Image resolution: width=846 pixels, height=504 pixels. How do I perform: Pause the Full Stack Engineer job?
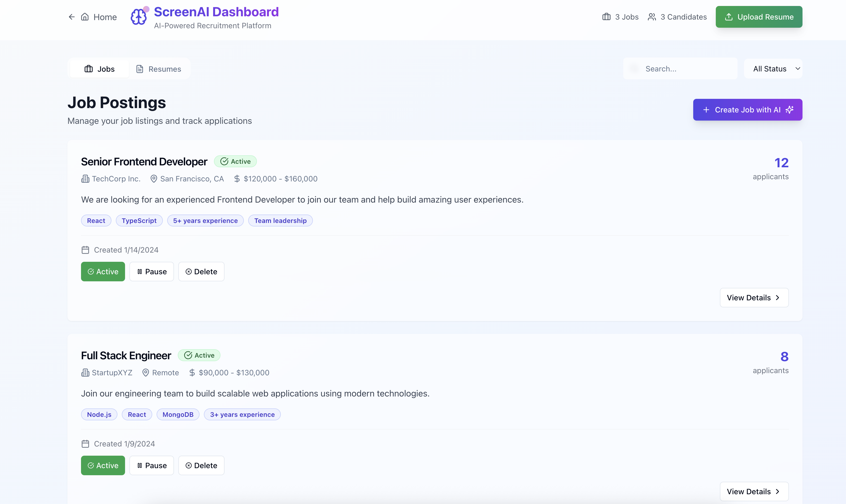(x=152, y=466)
